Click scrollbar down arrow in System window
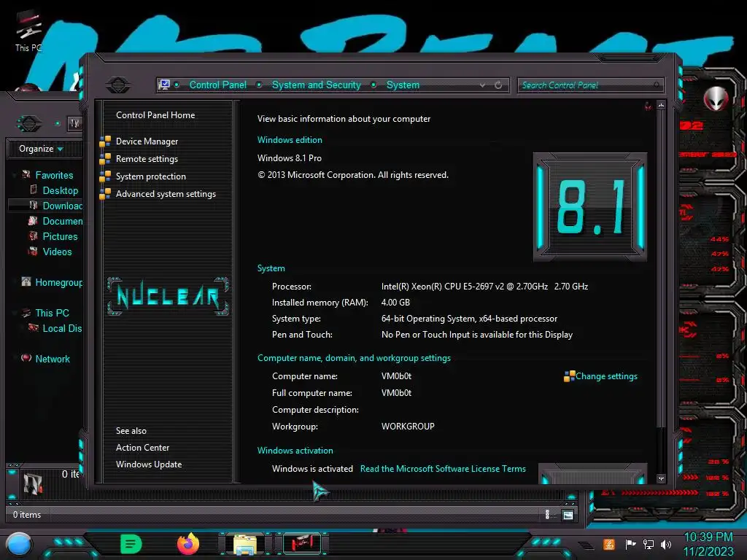The height and width of the screenshot is (560, 747). coord(661,478)
